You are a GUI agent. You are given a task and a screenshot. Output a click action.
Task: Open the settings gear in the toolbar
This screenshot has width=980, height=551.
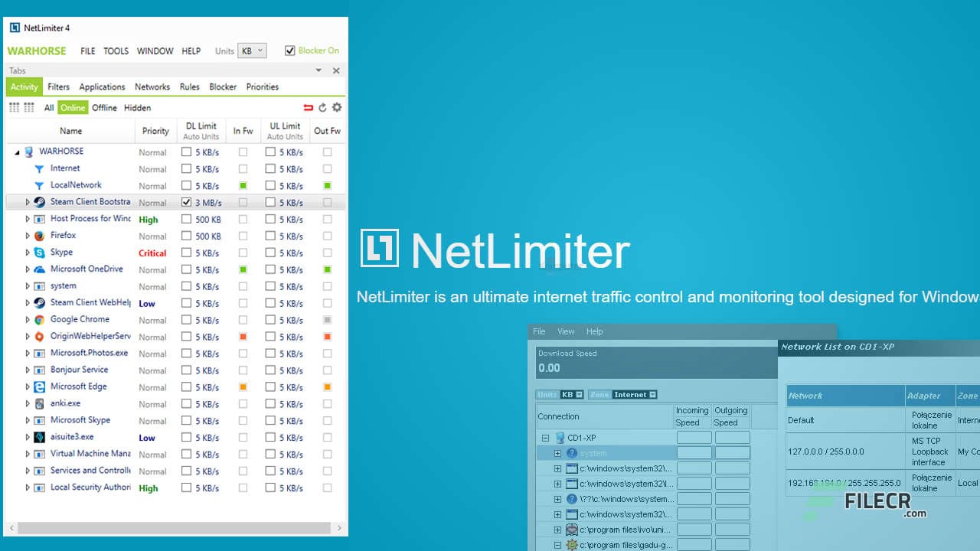(336, 107)
